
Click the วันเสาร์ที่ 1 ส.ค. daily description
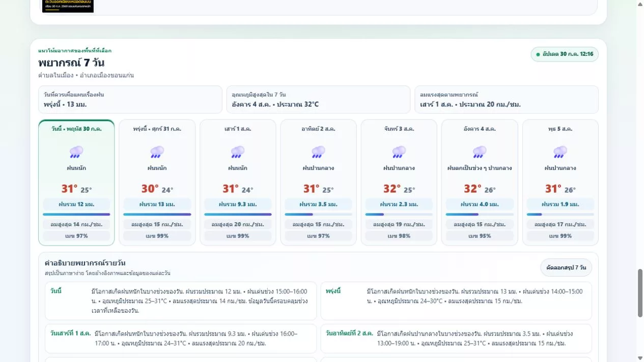[x=181, y=339]
